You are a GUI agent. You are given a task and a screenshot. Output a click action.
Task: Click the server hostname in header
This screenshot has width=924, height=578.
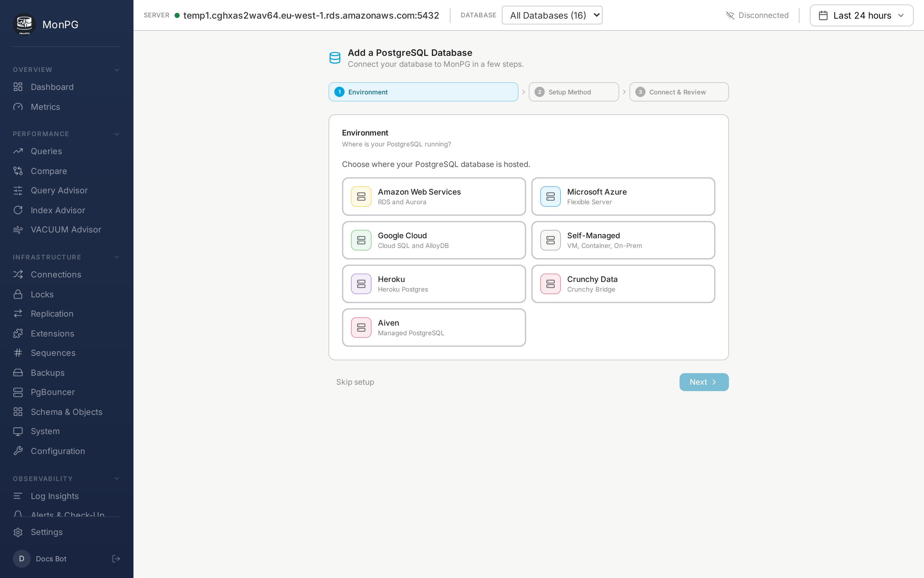coord(311,15)
